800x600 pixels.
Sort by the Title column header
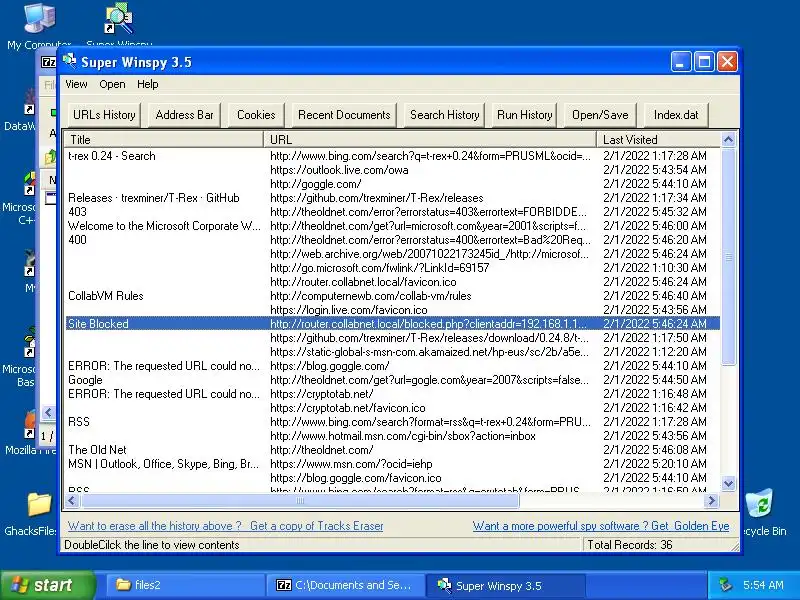tap(164, 139)
